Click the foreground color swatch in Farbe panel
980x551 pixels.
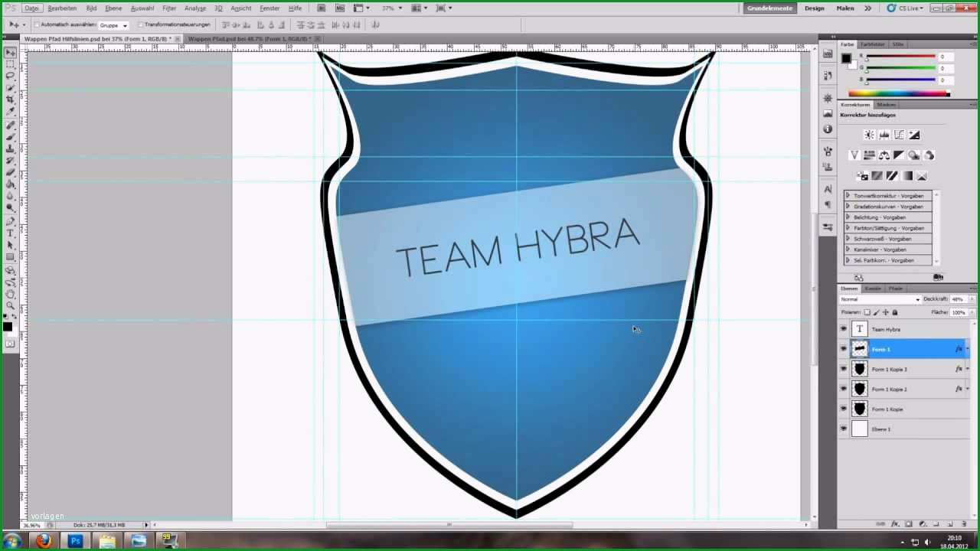[846, 58]
